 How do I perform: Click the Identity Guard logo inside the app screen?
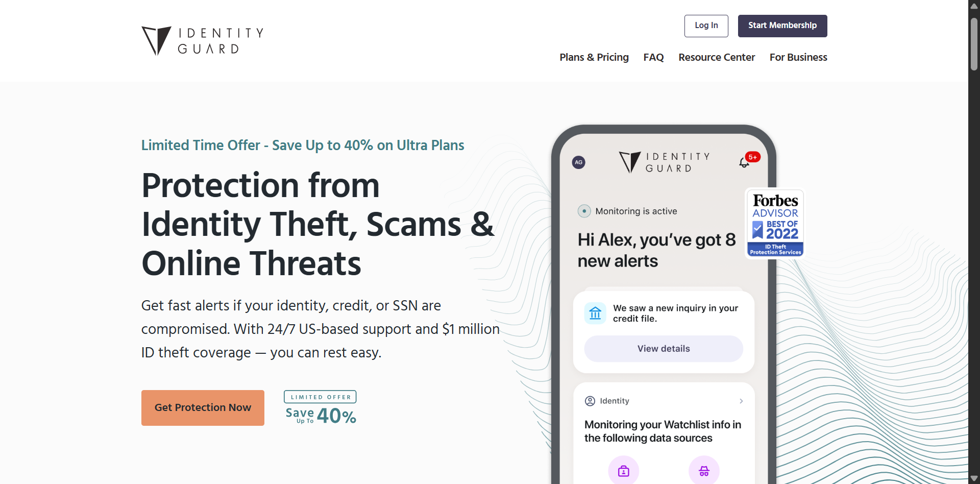(664, 162)
